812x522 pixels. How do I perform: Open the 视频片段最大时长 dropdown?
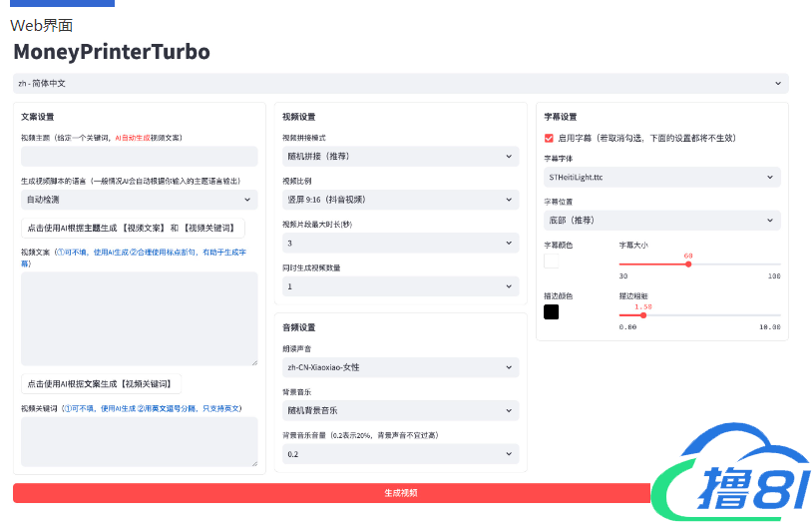400,243
